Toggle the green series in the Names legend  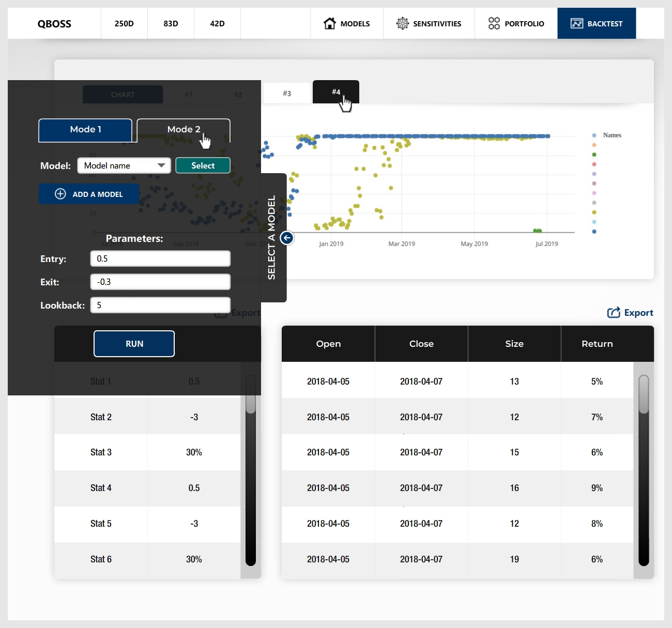pyautogui.click(x=594, y=155)
